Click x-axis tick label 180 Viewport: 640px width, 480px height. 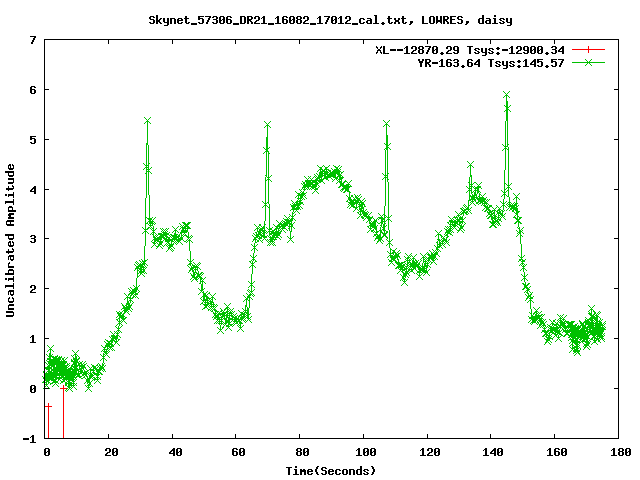(621, 452)
